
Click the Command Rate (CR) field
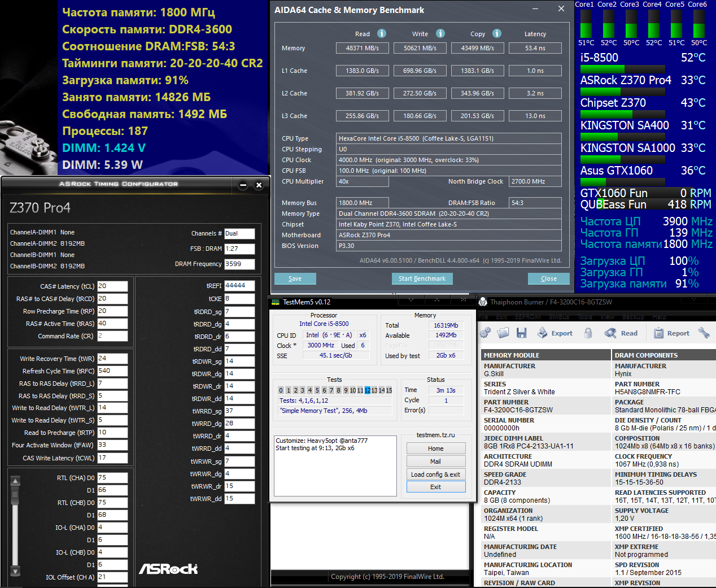click(112, 336)
